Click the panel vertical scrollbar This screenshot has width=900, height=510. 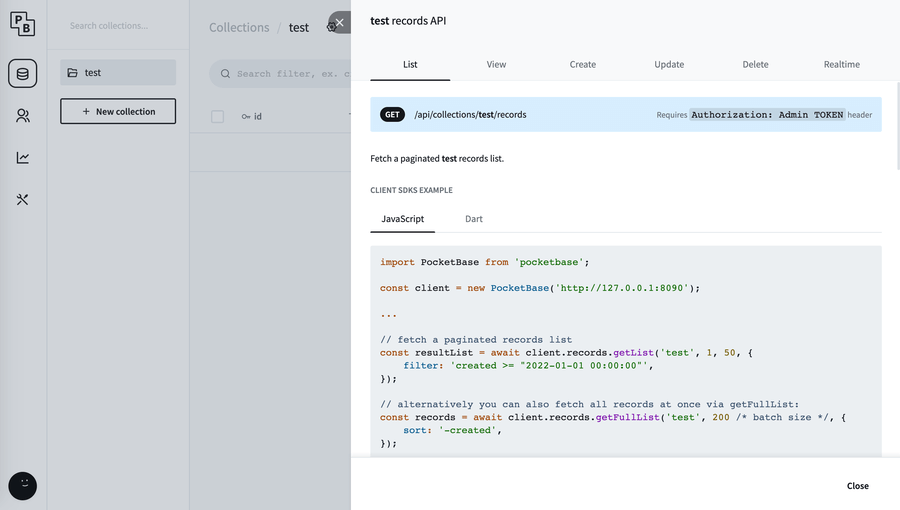point(898,126)
